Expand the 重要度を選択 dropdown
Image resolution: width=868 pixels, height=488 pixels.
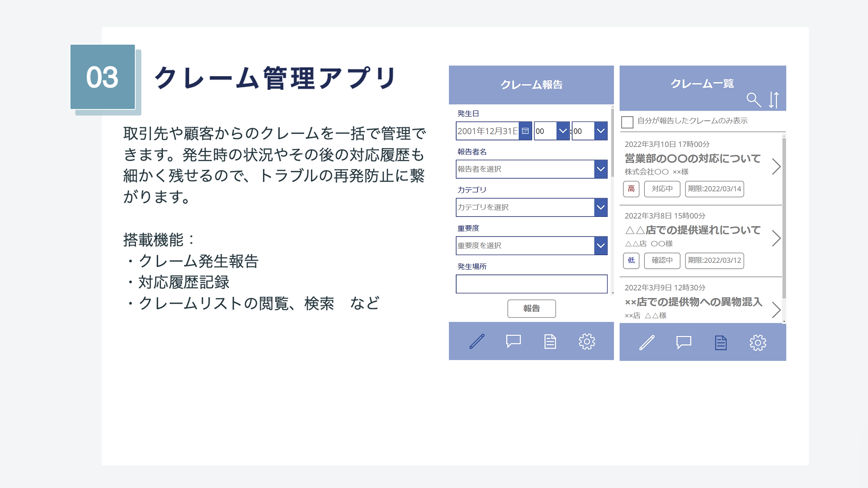601,246
